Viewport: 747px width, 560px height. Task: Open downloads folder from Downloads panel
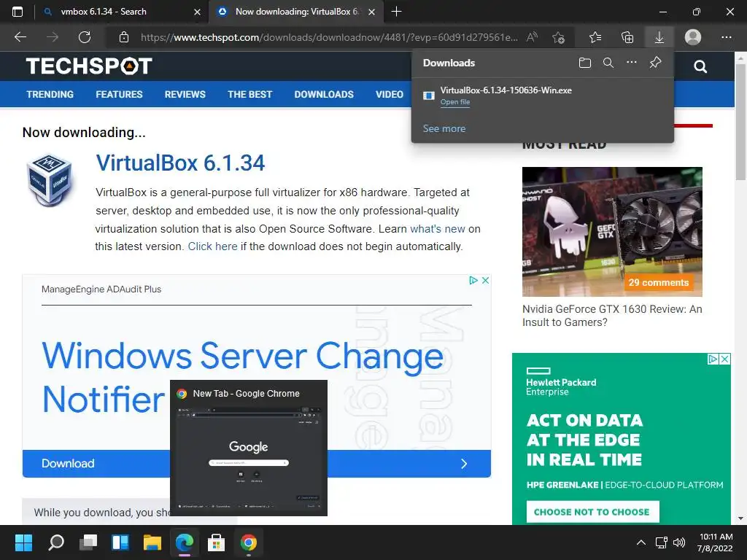pos(585,63)
